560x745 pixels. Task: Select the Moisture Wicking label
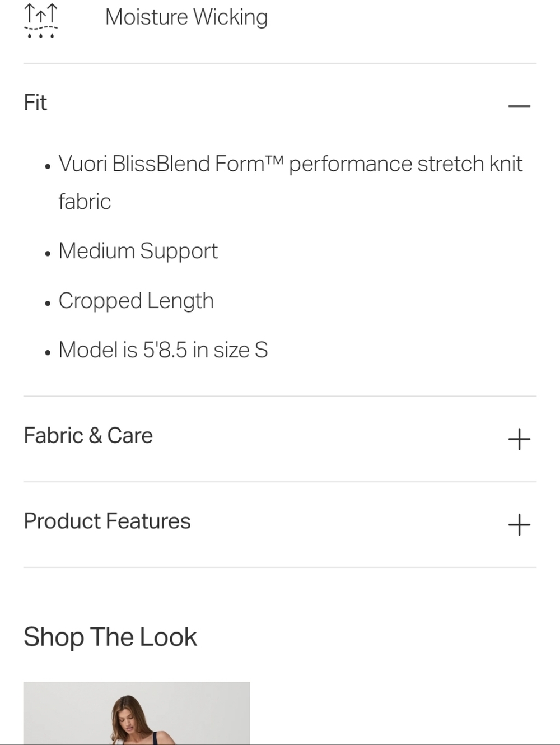pos(186,17)
